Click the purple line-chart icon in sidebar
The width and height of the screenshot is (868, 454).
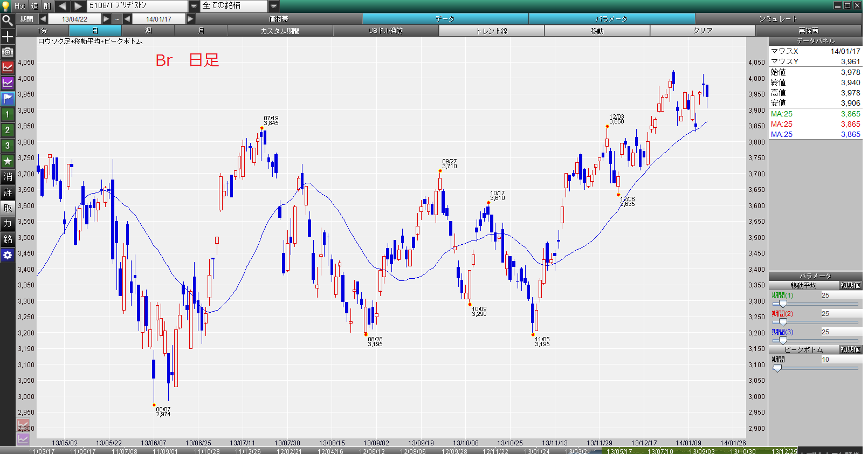click(x=8, y=83)
